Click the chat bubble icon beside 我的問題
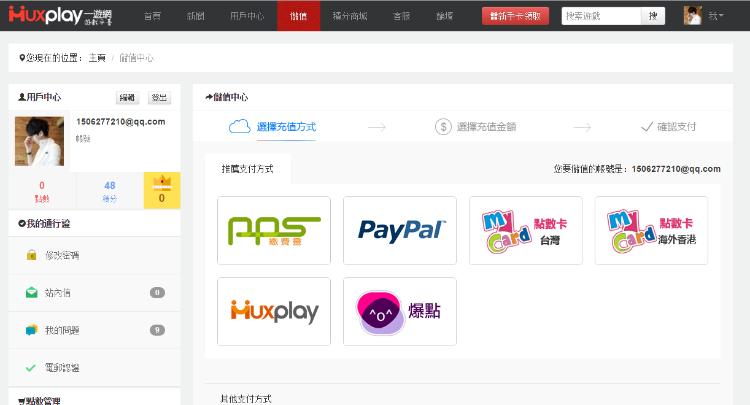Image resolution: width=750 pixels, height=405 pixels. [x=31, y=330]
